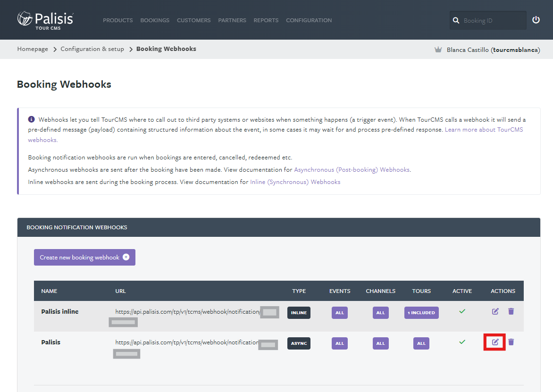Delete the Palisis async webhook
The image size is (553, 392).
511,342
